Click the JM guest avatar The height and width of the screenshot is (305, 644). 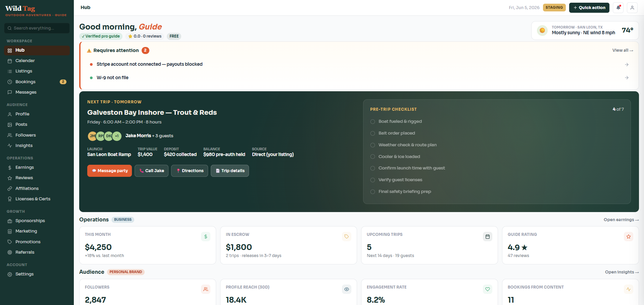click(92, 136)
